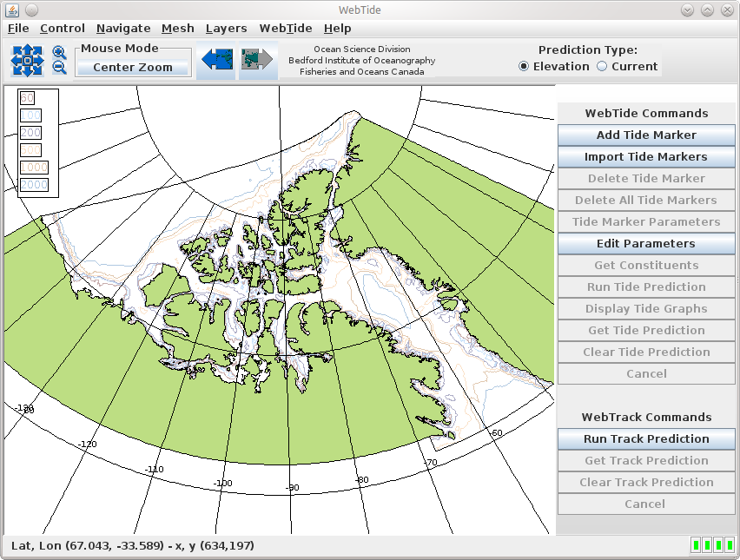Screen dimensions: 740x560
Task: Open the Layers menu
Action: pos(226,29)
